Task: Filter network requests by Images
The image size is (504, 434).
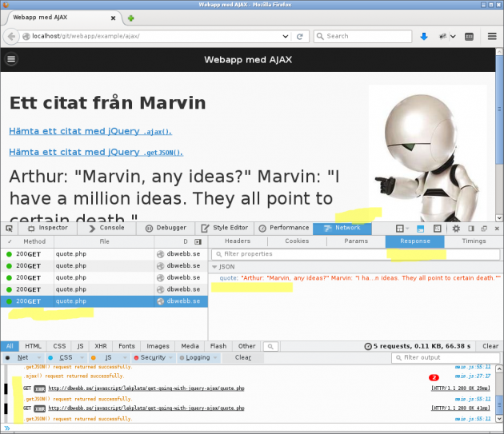Action: pos(158,346)
